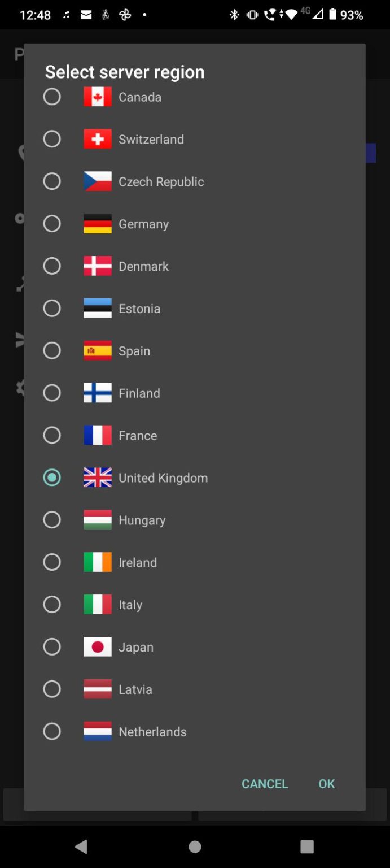The image size is (390, 868).
Task: Choose Denmark as the server region
Action: (52, 266)
